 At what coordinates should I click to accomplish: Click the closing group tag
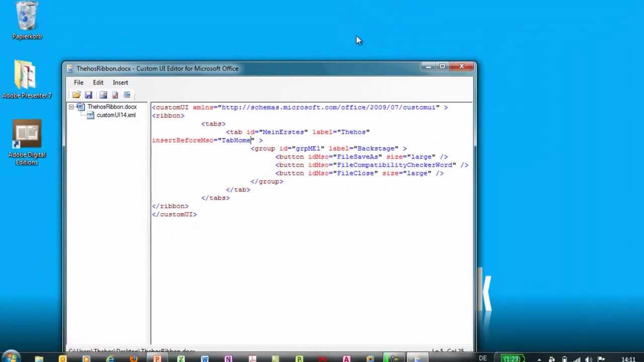pos(267,182)
